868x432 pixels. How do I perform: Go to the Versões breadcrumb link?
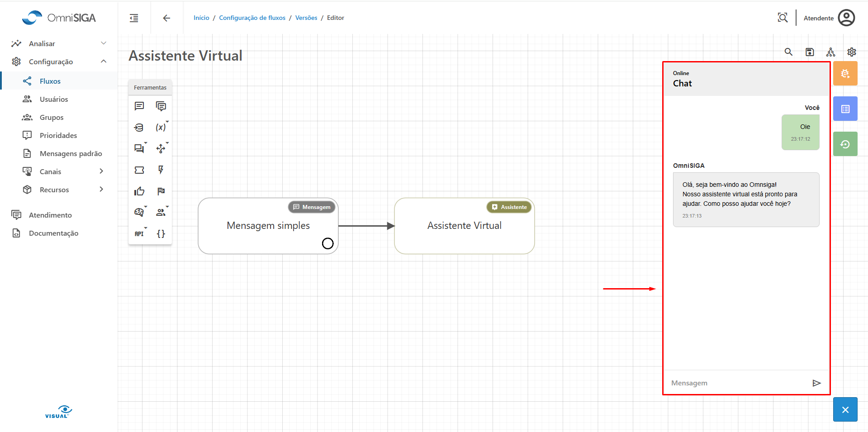[306, 18]
